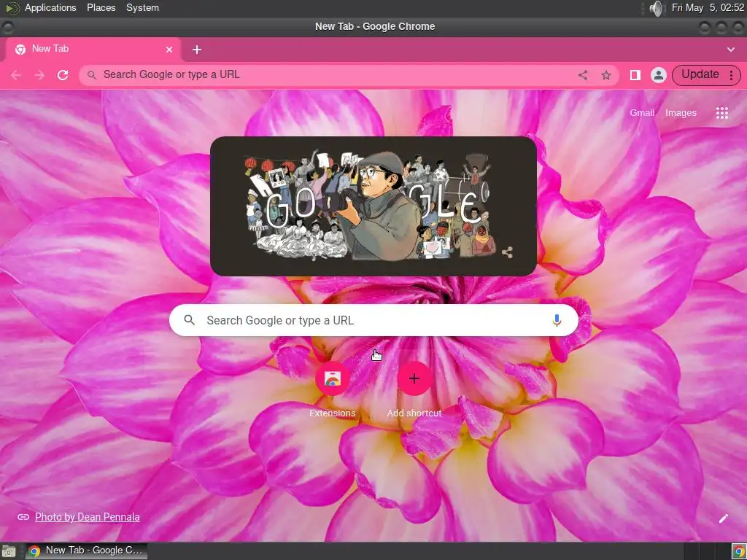The image size is (747, 560).
Task: Click the window menu button in the title bar
Action: tap(7, 28)
